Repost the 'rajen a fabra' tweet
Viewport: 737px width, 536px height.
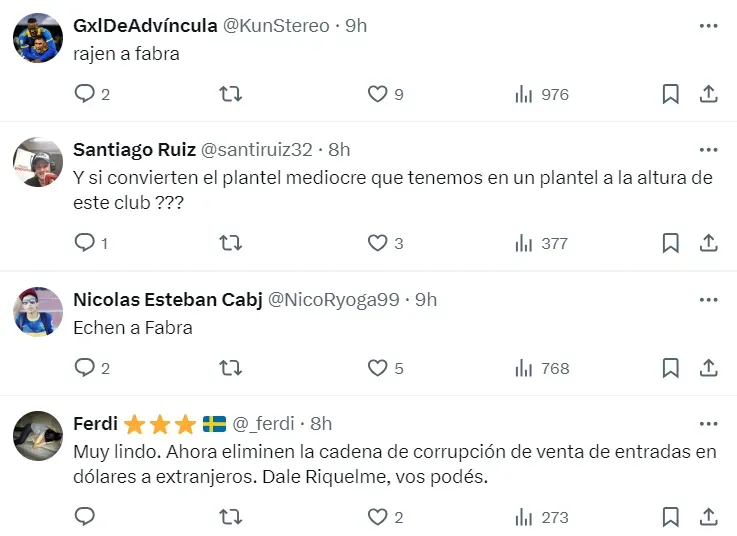pos(230,94)
